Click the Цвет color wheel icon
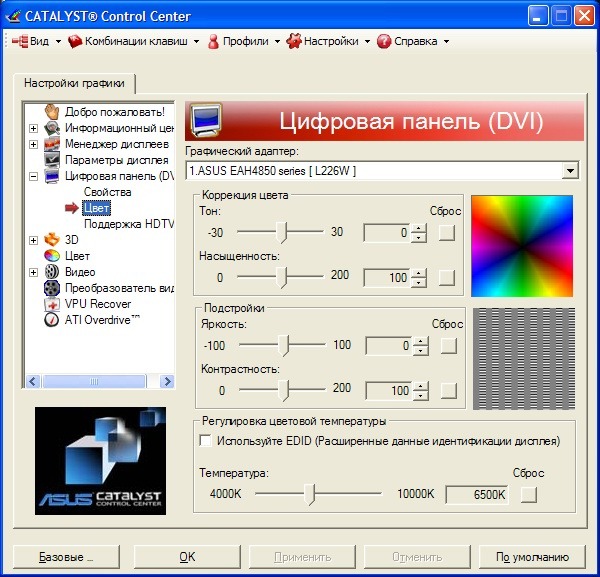The width and height of the screenshot is (600, 577). (52, 256)
